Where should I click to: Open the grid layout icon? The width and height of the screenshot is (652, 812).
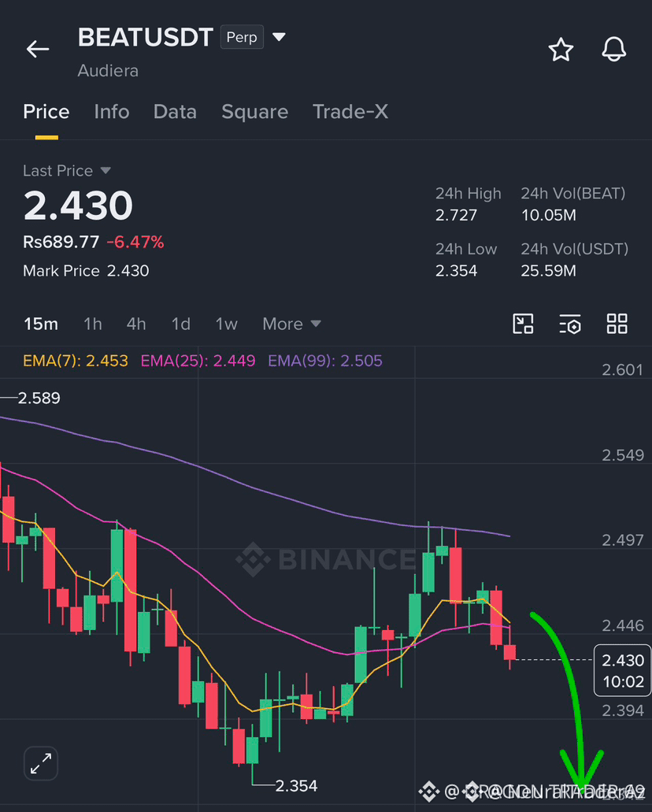[617, 324]
